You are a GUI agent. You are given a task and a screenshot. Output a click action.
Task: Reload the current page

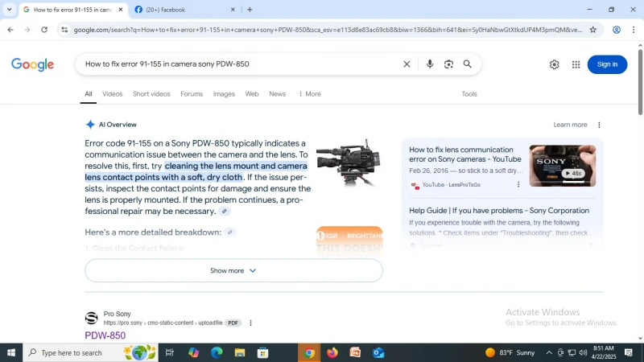44,30
